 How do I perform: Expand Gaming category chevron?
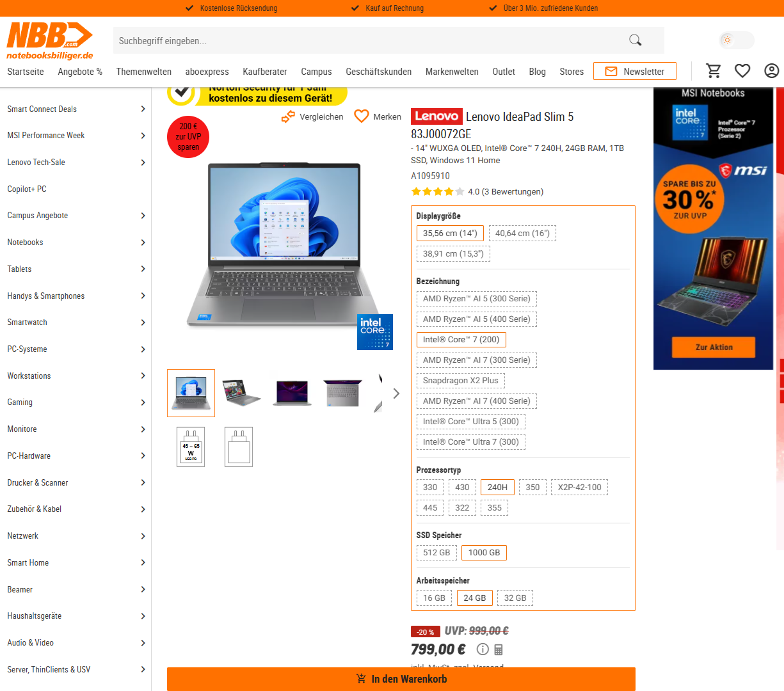pyautogui.click(x=143, y=402)
